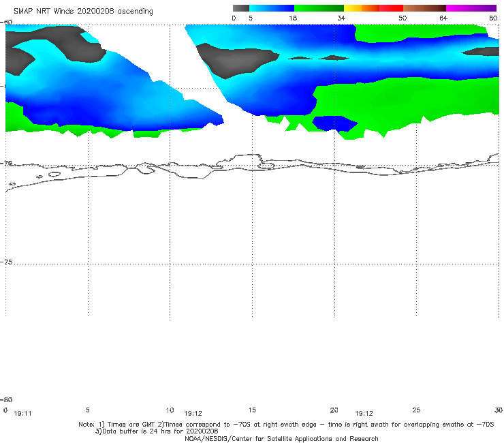This screenshot has height=443, width=504.
Task: Click the swath time '19:12' near longitude 20
Action: (364, 414)
